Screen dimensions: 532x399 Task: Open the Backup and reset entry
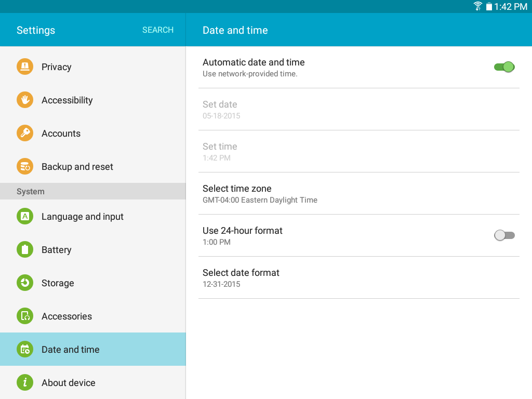93,167
